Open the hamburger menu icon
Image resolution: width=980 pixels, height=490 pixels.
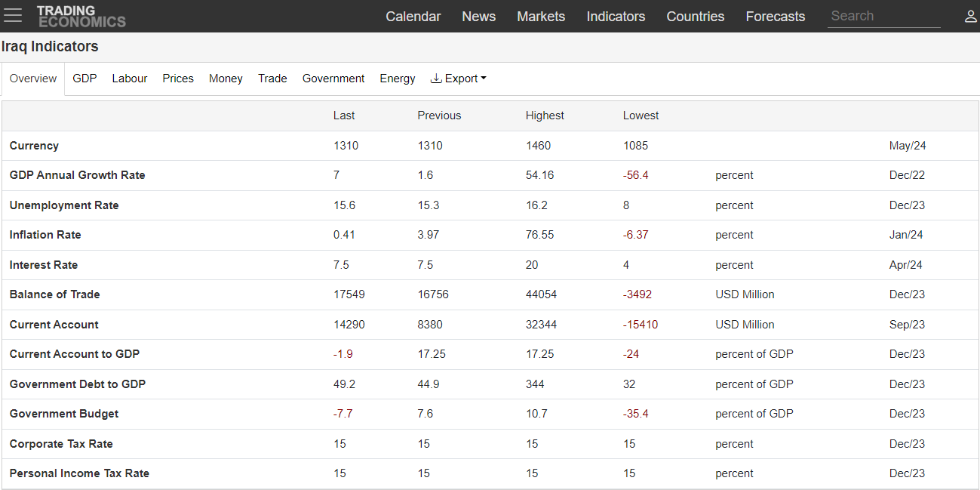13,15
